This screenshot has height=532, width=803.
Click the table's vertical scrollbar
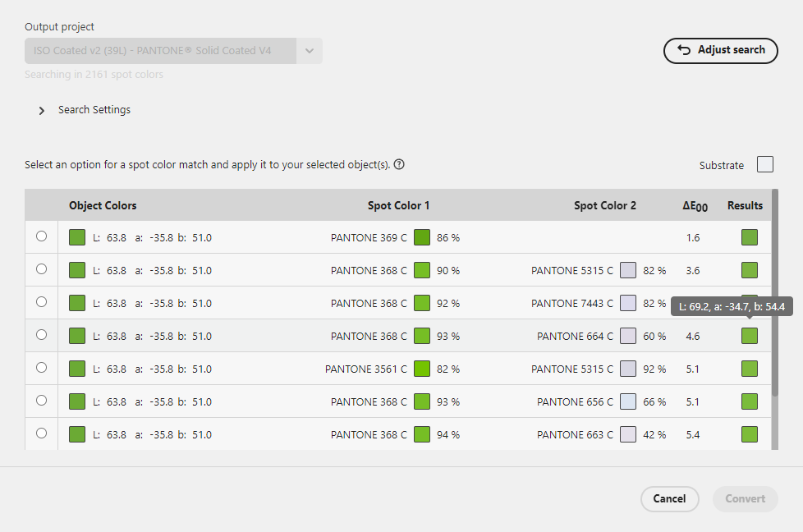(x=775, y=291)
